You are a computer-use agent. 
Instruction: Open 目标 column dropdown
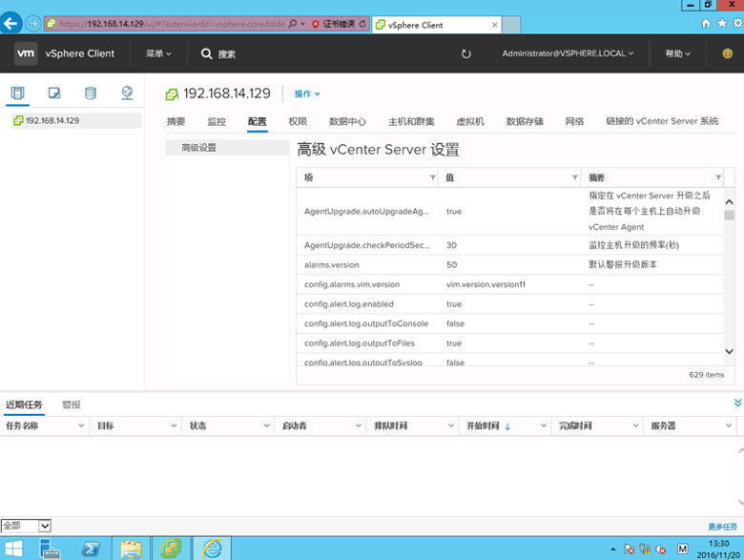tap(174, 425)
